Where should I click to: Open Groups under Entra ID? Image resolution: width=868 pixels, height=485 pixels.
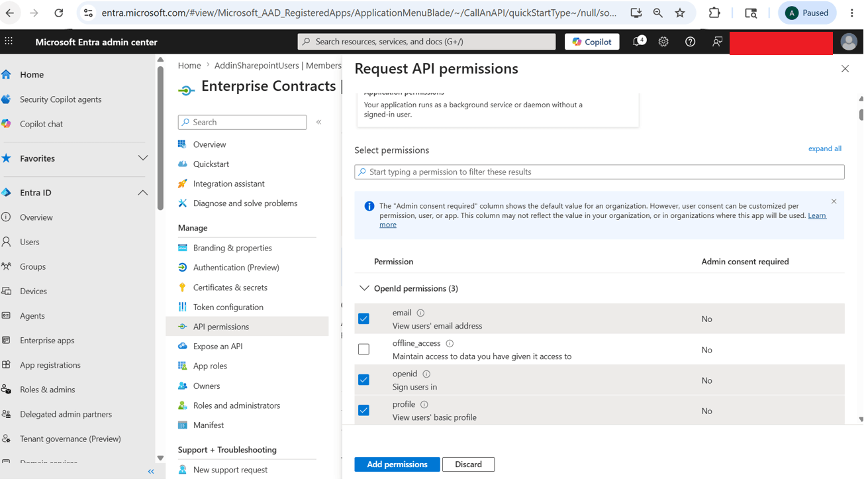[33, 266]
